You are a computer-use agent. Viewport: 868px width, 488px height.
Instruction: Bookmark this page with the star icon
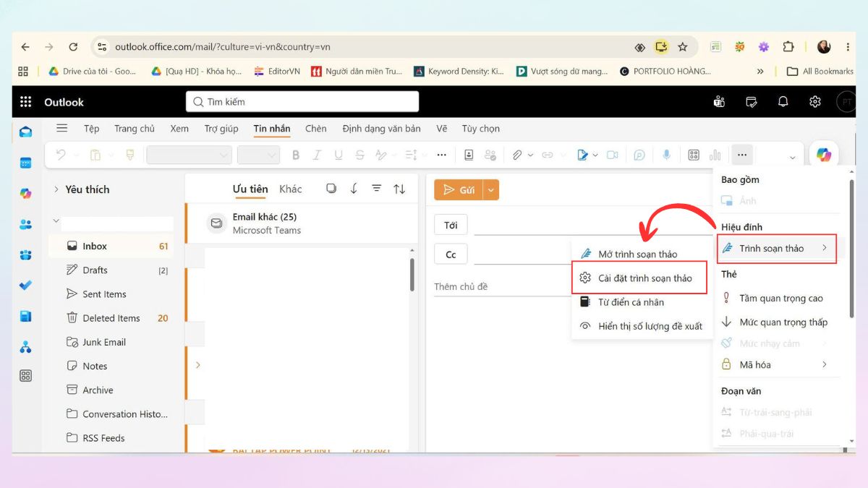[682, 47]
